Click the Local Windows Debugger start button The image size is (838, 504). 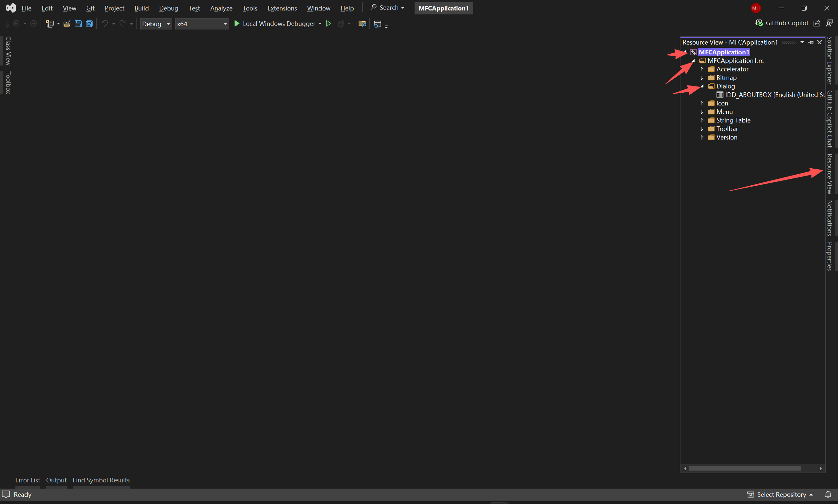pos(275,24)
